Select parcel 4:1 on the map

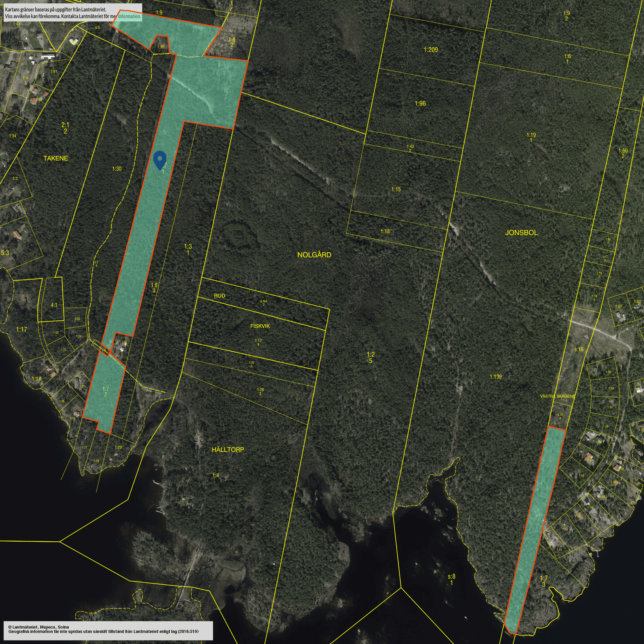point(54,305)
